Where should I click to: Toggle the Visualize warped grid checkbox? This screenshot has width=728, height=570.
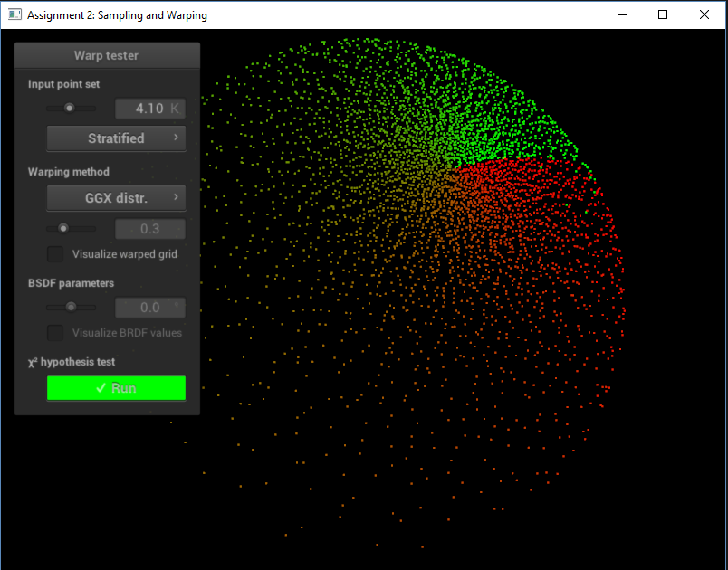coord(55,254)
